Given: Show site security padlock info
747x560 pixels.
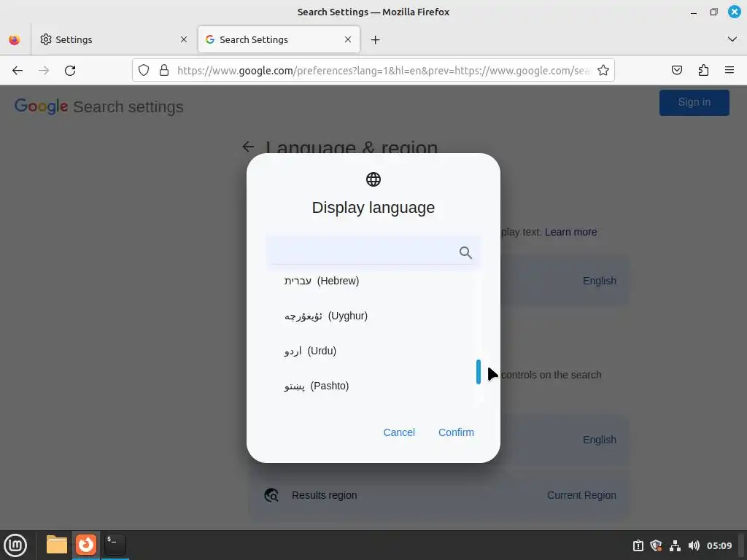Looking at the screenshot, I should point(164,71).
